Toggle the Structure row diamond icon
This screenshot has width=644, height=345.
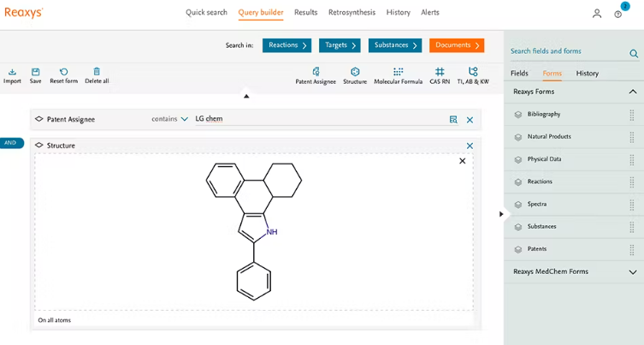[x=39, y=146]
